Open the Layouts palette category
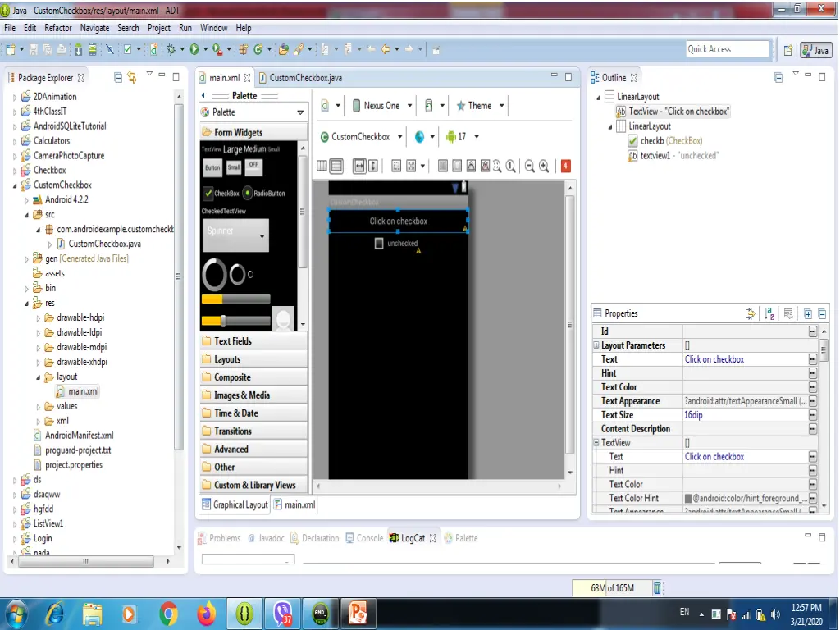840x630 pixels. tap(253, 359)
